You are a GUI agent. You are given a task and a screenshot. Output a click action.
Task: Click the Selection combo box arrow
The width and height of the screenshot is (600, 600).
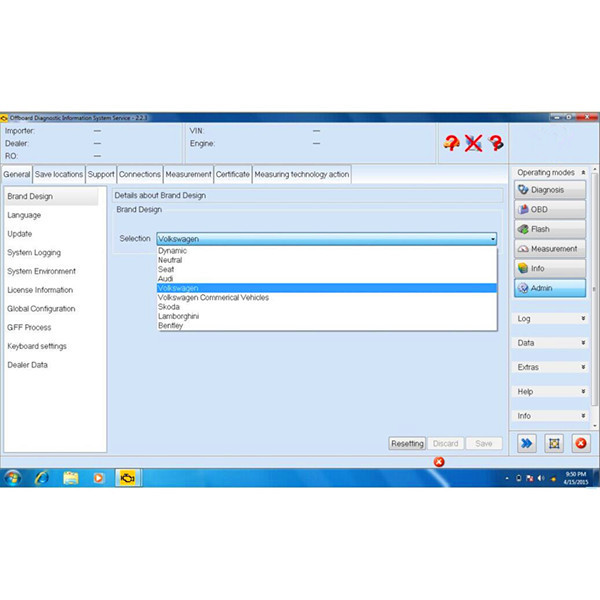493,239
